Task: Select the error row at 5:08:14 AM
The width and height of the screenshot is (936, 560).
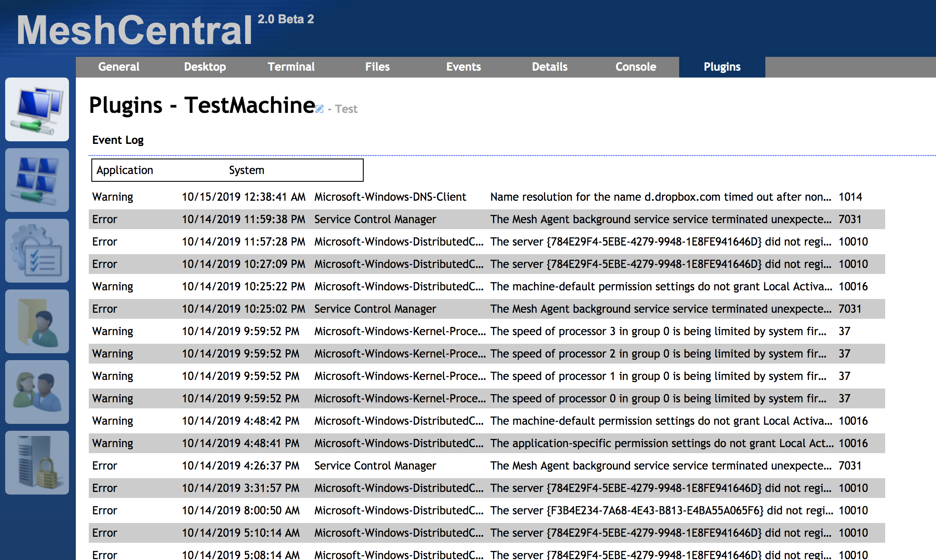Action: pos(487,553)
